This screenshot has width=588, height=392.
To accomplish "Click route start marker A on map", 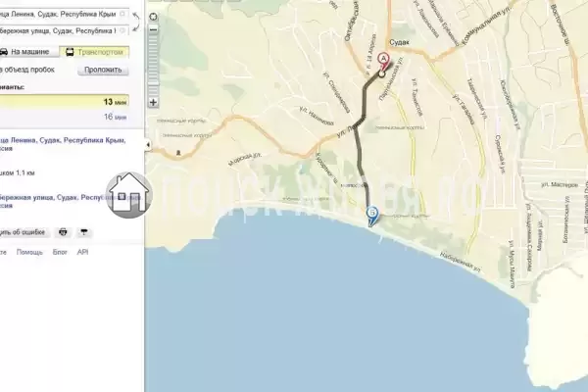I will pos(383,63).
